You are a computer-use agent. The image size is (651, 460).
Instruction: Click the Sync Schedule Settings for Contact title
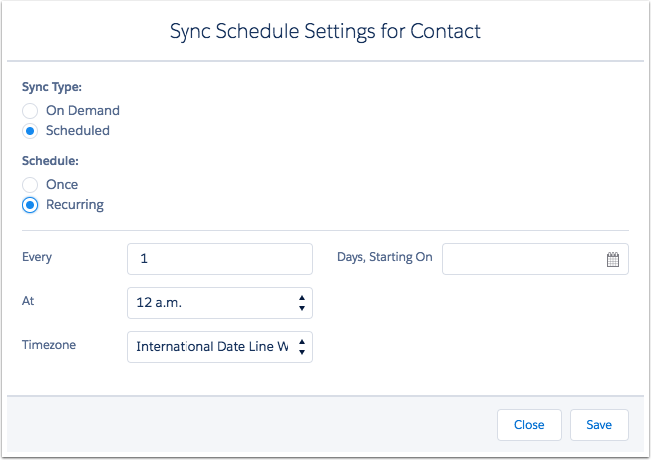[x=325, y=31]
